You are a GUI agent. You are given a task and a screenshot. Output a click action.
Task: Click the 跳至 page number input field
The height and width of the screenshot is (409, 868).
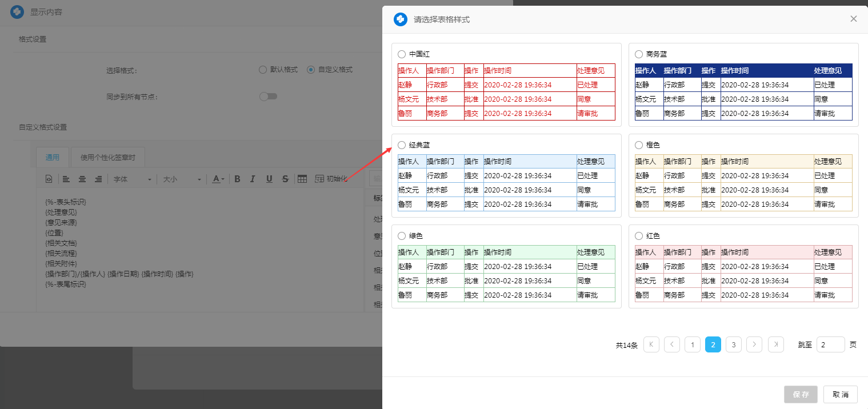[x=830, y=344]
